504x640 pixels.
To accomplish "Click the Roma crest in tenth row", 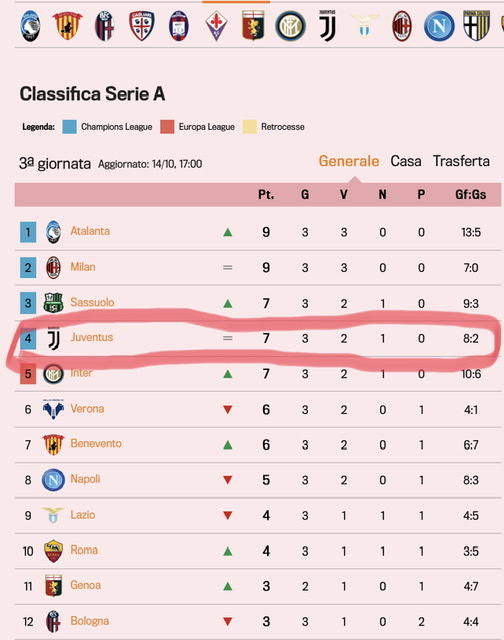I will 53,551.
